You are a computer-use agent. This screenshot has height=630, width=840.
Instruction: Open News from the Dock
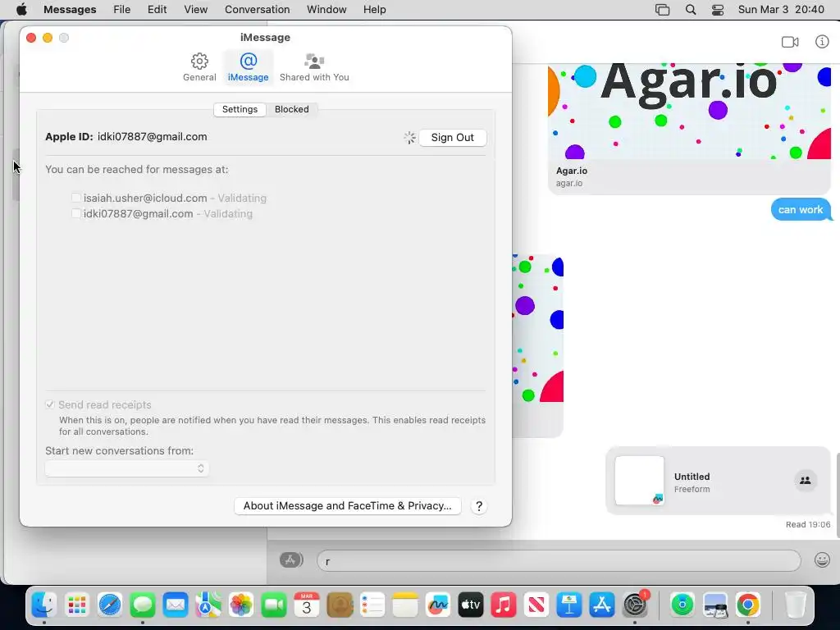pyautogui.click(x=536, y=605)
